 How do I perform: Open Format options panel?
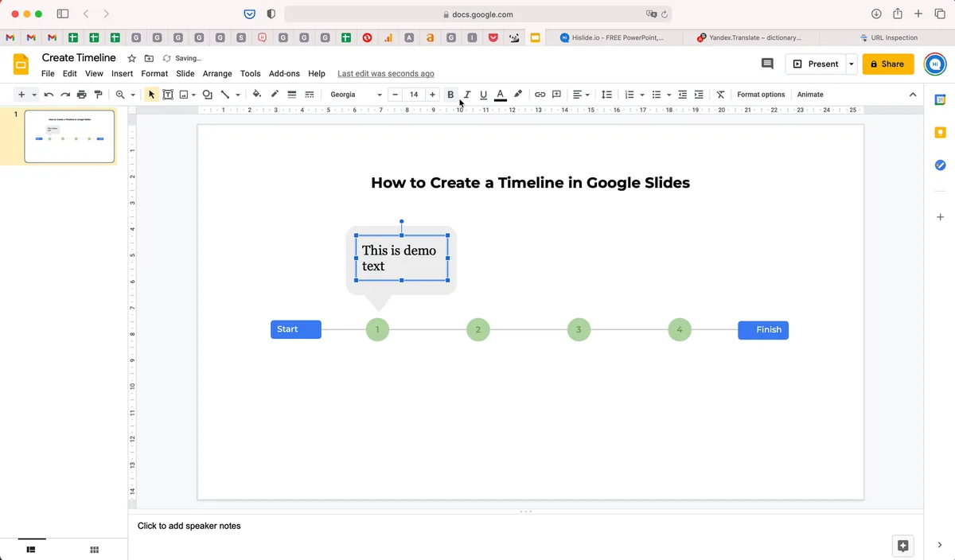click(x=761, y=95)
